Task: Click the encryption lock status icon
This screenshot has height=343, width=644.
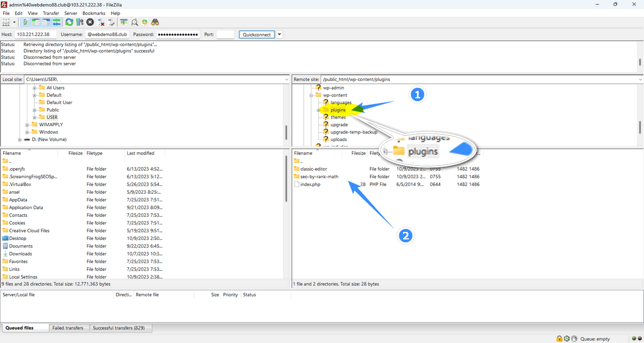Action: (x=559, y=339)
